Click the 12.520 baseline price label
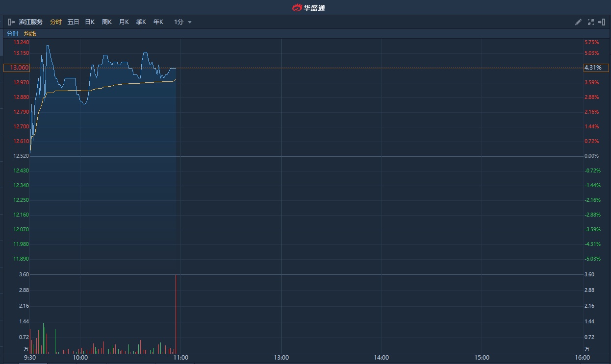 coord(21,156)
